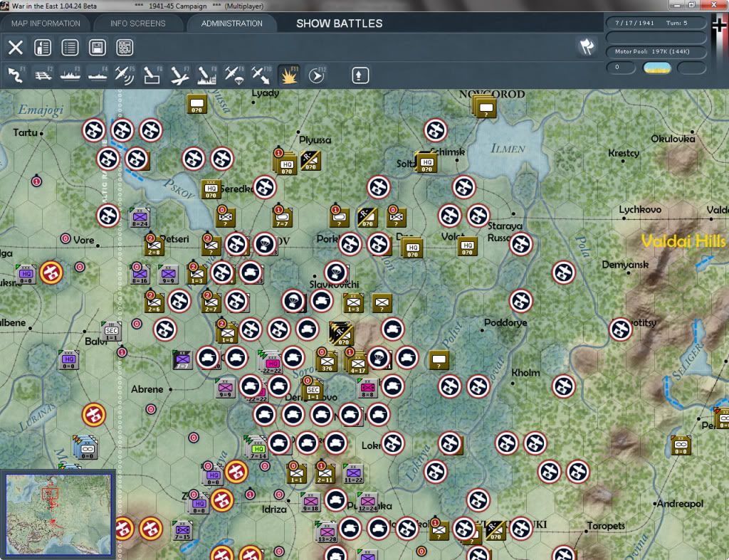
Task: Click the yellow Valdai Hills label
Action: point(683,241)
